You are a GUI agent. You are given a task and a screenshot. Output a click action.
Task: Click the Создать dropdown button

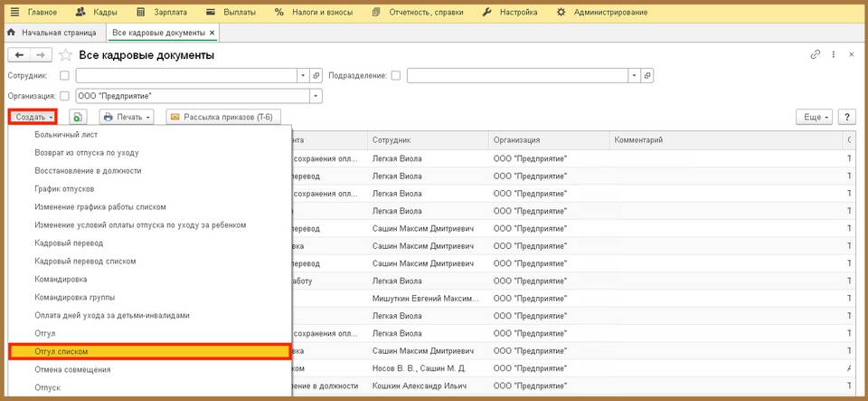pos(33,117)
